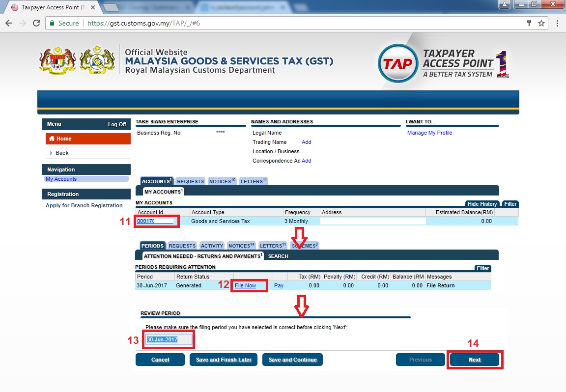The height and width of the screenshot is (392, 566).
Task: Click the browser reload icon
Action: click(x=36, y=23)
